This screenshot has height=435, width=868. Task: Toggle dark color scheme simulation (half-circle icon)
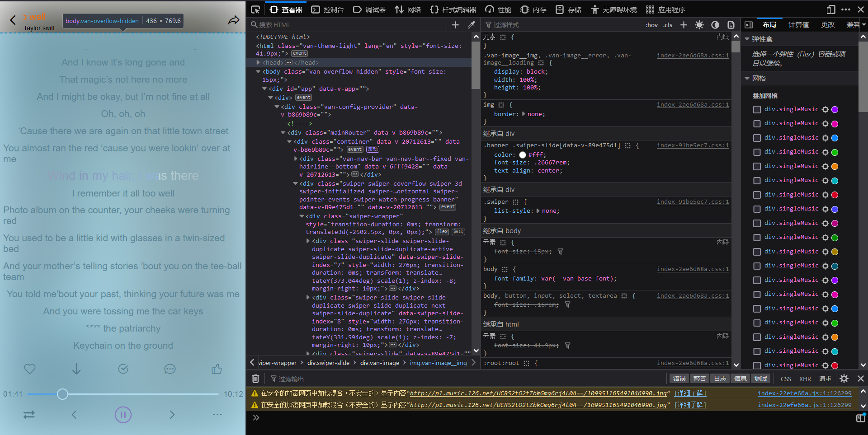pyautogui.click(x=715, y=25)
